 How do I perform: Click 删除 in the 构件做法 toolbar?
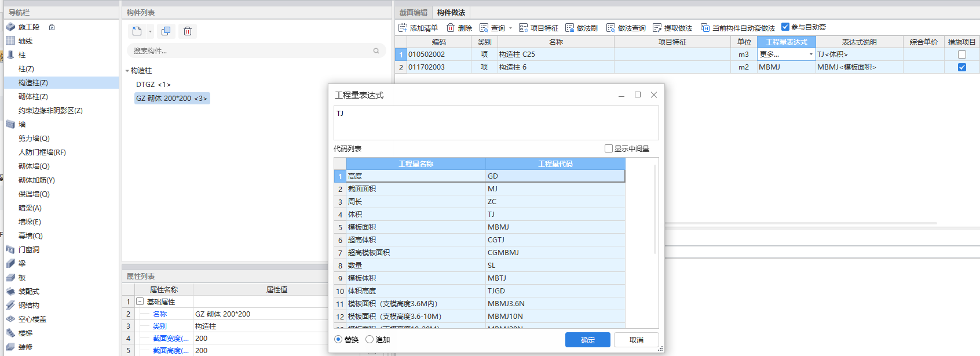pos(459,28)
